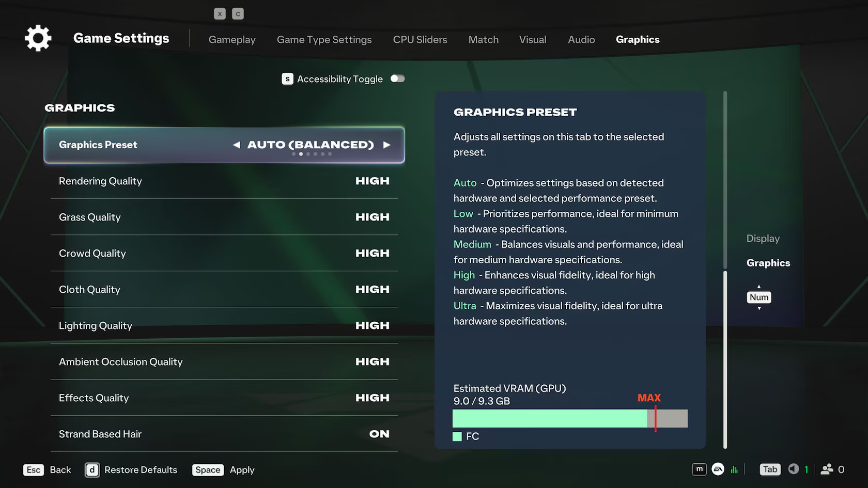The image size is (868, 488).
Task: Click the Medium preset description label
Action: [472, 244]
